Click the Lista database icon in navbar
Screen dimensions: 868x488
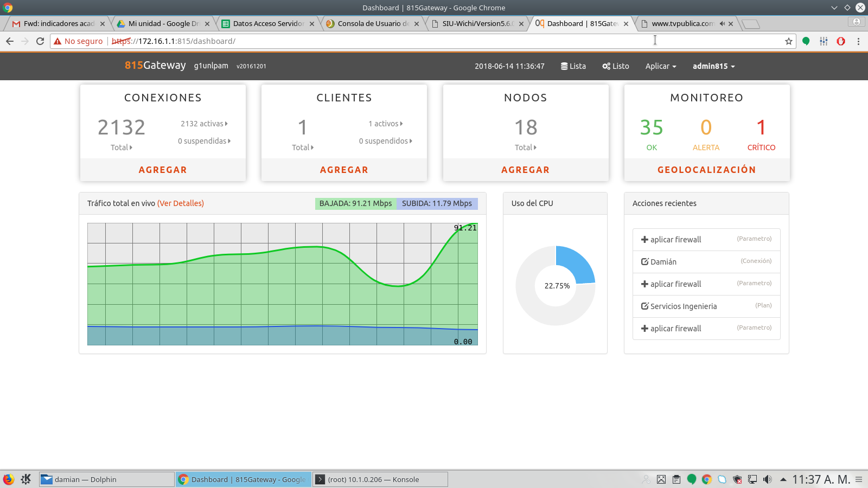click(564, 66)
